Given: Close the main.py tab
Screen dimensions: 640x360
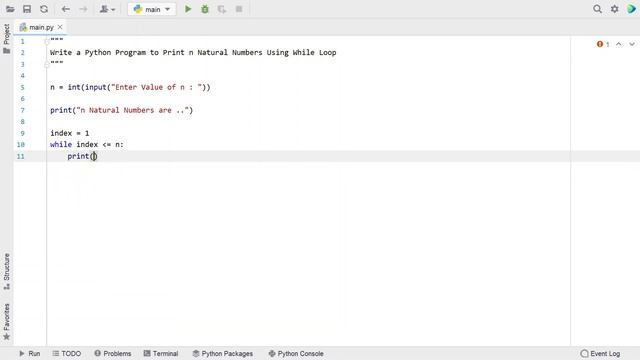Looking at the screenshot, I should (x=60, y=27).
